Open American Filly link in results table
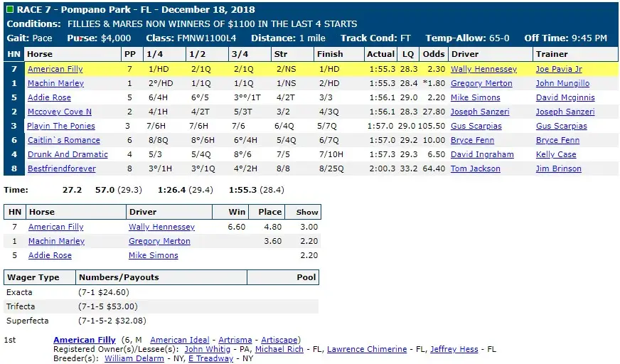 point(55,69)
